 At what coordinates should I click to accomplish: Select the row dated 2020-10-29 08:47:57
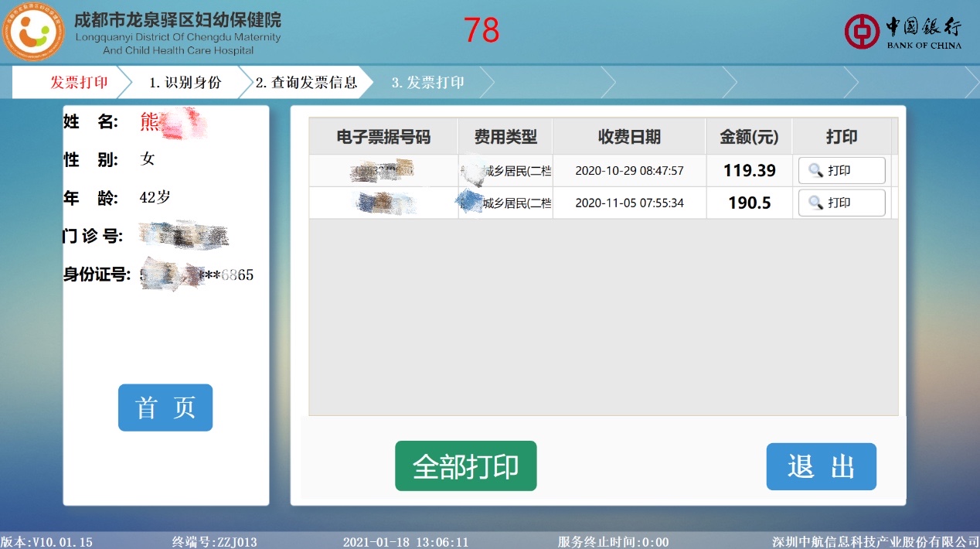pos(629,171)
